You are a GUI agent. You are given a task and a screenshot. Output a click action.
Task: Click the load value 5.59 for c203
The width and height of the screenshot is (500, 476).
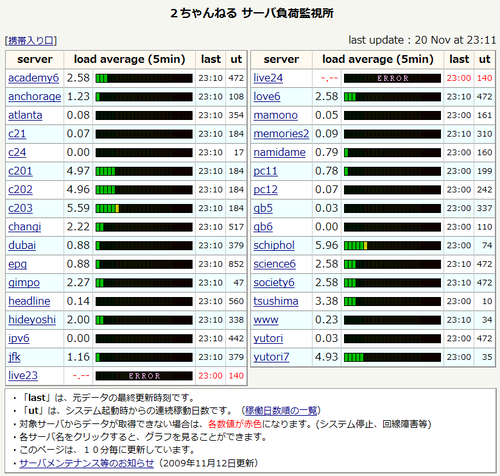coord(78,208)
